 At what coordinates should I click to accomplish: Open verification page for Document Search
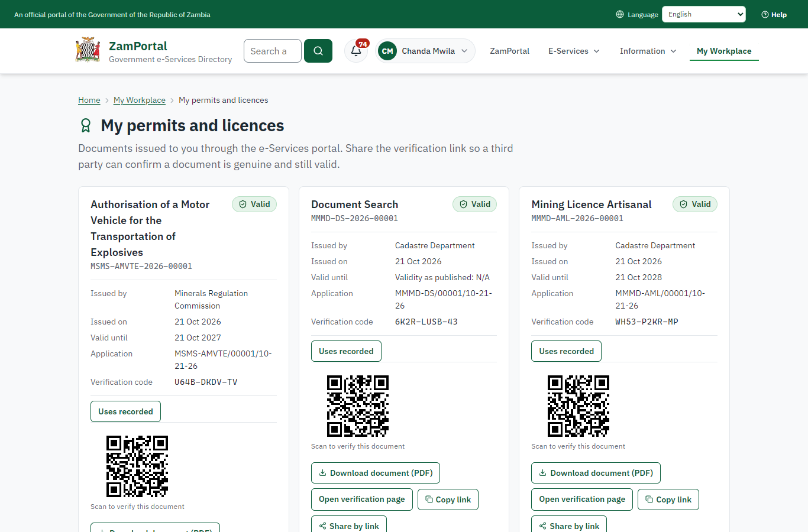coord(362,499)
